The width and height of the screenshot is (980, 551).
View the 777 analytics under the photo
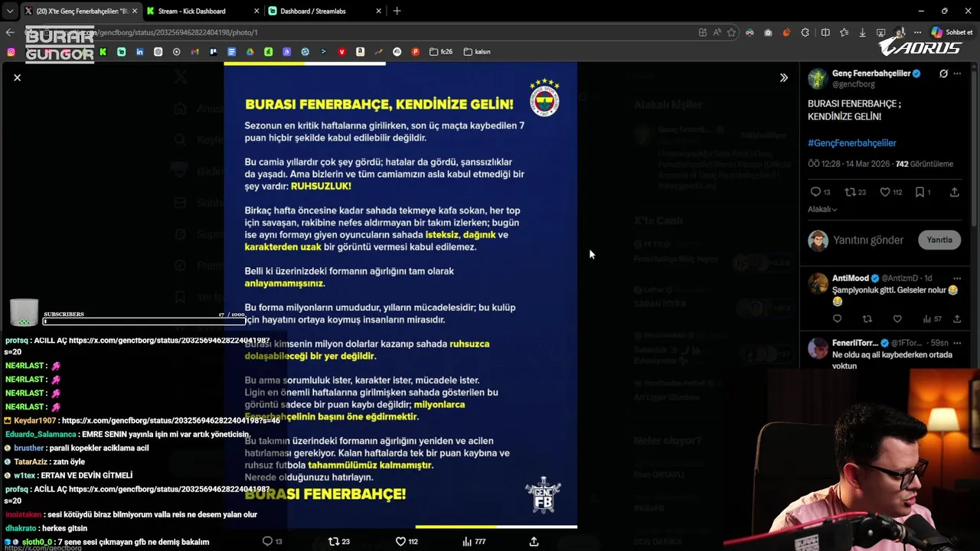point(474,541)
